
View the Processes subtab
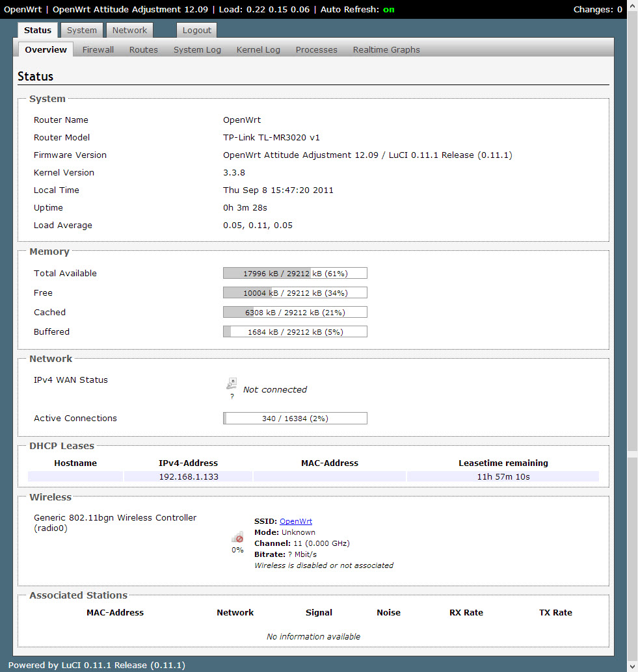point(317,49)
